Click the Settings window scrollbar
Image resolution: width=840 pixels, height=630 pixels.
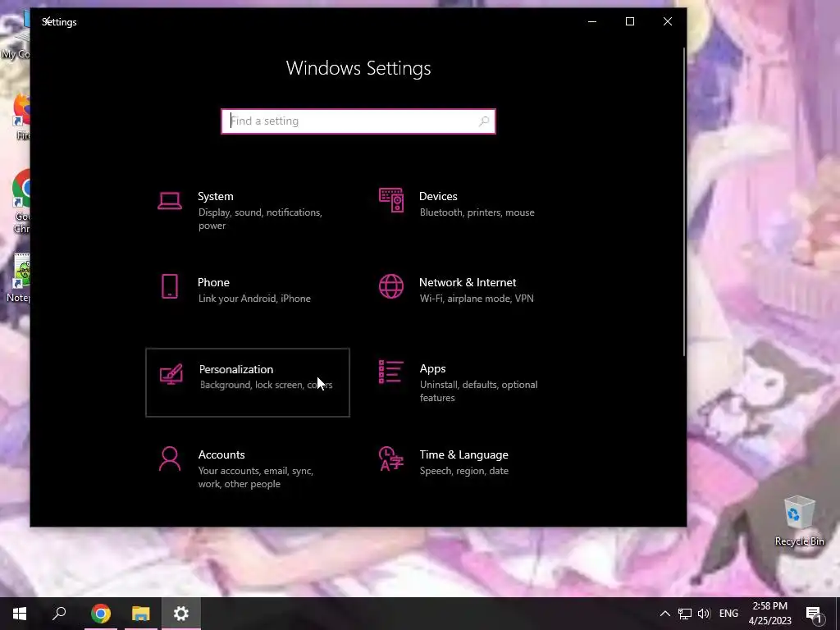point(683,202)
